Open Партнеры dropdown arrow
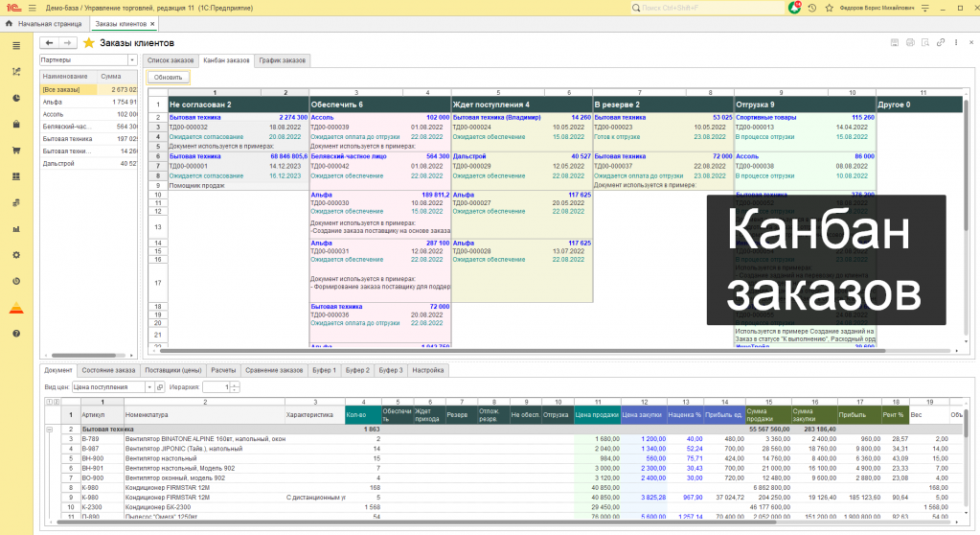 [x=132, y=60]
